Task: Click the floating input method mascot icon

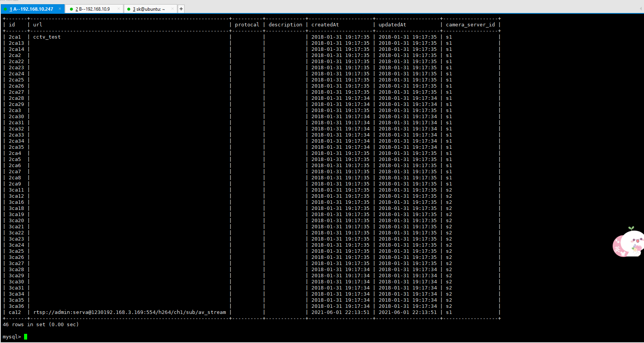Action: [x=628, y=242]
